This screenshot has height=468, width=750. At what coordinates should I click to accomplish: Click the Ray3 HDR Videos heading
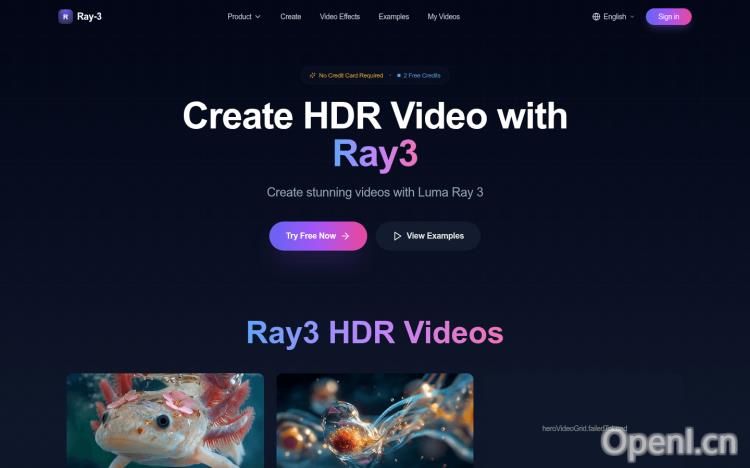pos(375,333)
